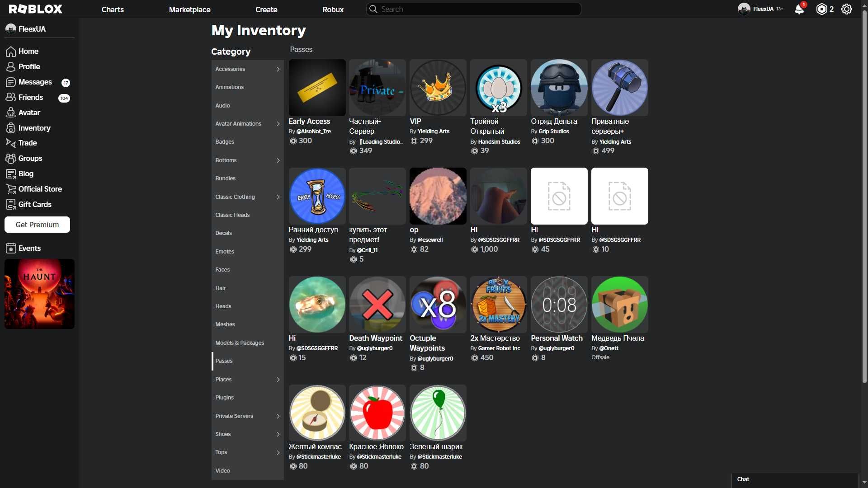This screenshot has height=488, width=868.
Task: Open the Красное Яблоко apple thumbnail
Action: tap(377, 413)
